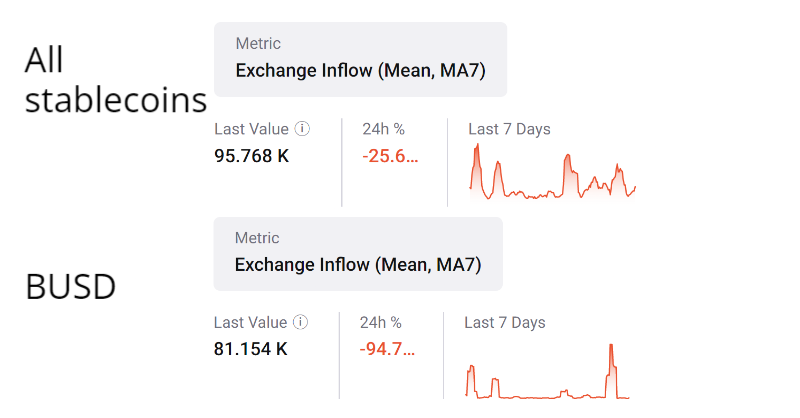Click Last 7 Days label for All stablecoins
800x418 pixels.
tap(509, 129)
